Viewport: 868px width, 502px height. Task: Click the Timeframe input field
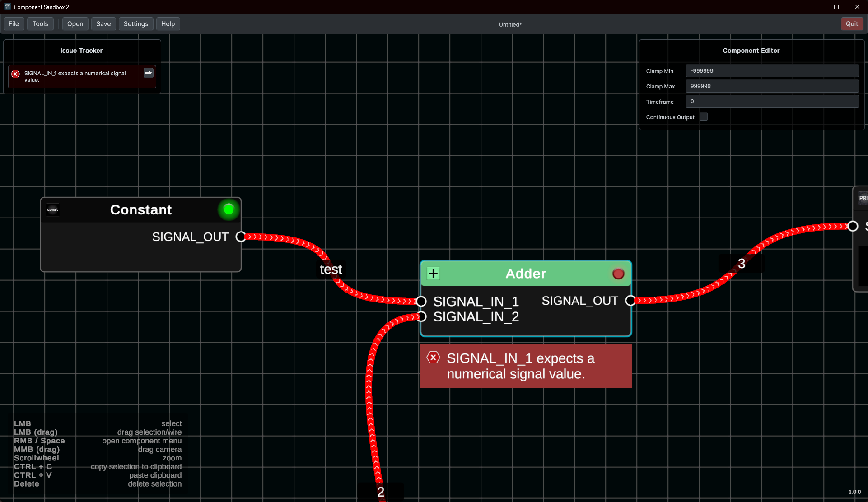coord(771,102)
